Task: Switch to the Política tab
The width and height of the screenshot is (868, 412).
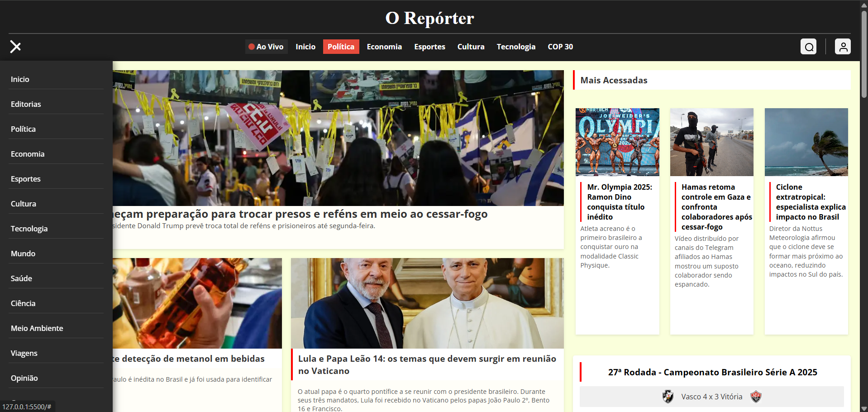Action: (341, 46)
